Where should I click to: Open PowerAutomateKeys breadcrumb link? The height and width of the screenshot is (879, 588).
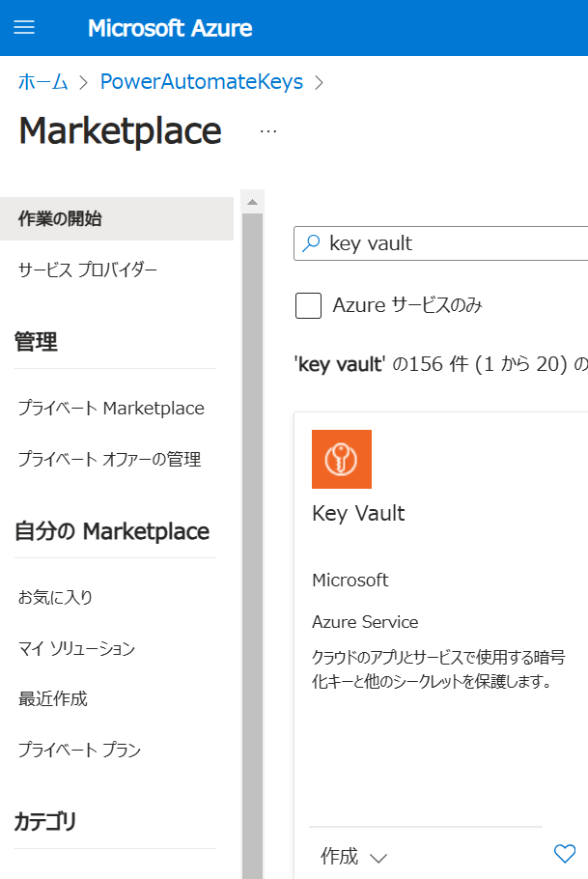coord(201,82)
